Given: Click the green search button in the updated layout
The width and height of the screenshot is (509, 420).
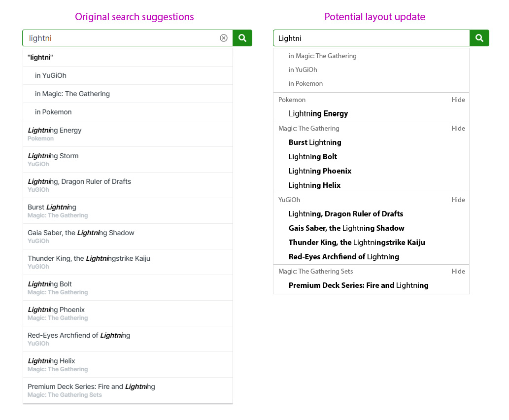Looking at the screenshot, I should point(479,38).
